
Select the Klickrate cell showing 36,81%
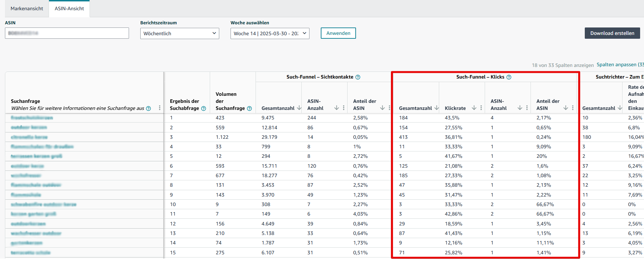(x=454, y=137)
